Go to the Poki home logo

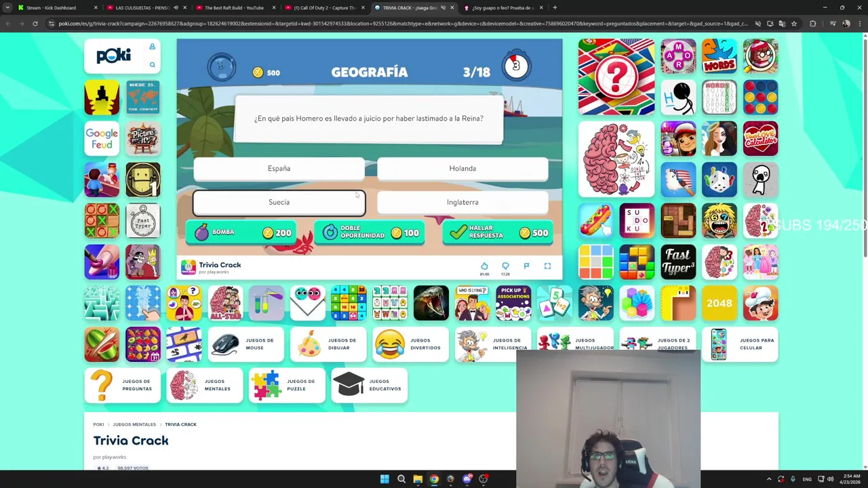coord(113,56)
